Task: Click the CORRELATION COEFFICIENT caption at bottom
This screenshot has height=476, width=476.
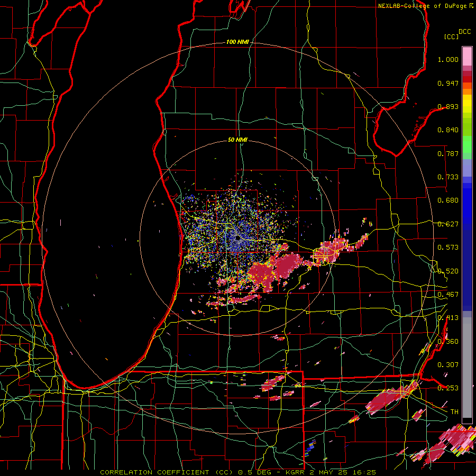Action: (x=238, y=472)
